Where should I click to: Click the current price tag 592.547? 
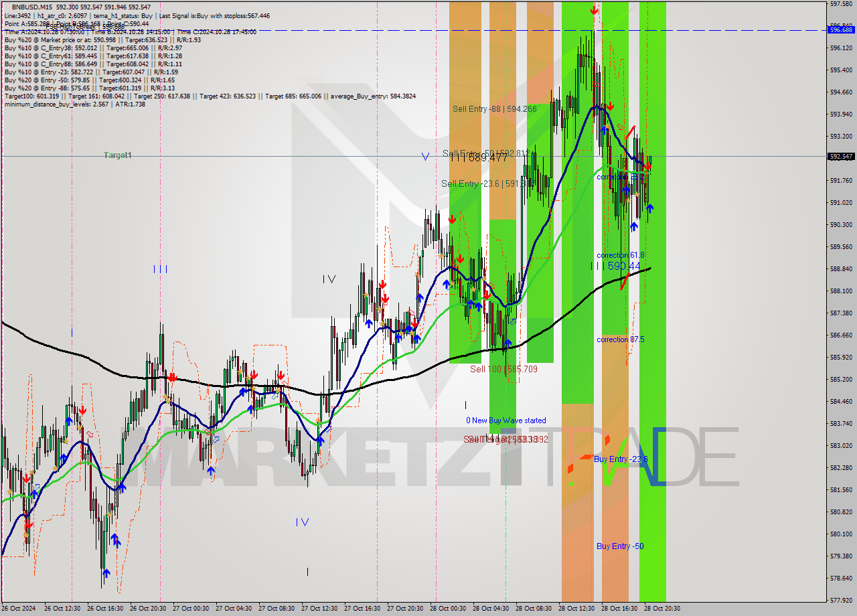click(x=841, y=156)
